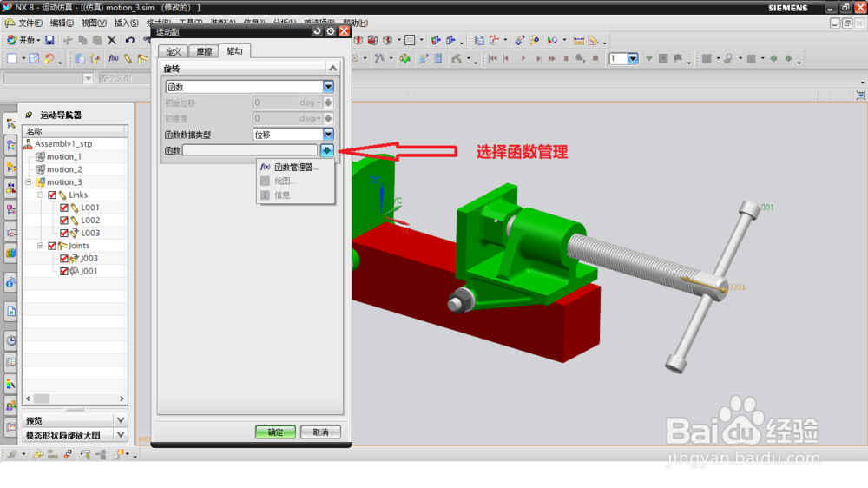Viewport: 868px width, 488px height.
Task: Open the frame number dropdown showing 1
Action: 633,58
